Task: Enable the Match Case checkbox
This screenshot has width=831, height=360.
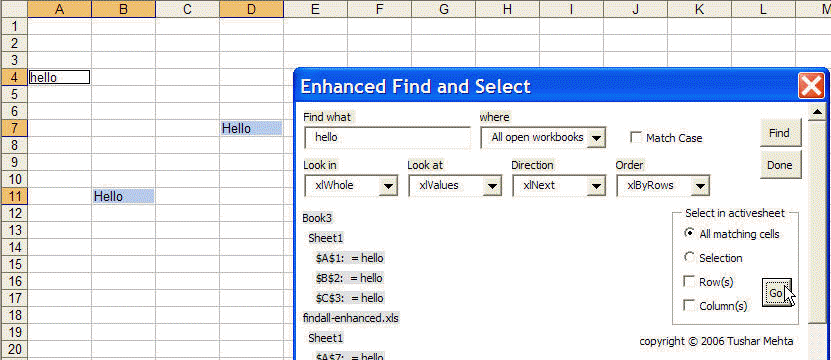Action: 635,138
